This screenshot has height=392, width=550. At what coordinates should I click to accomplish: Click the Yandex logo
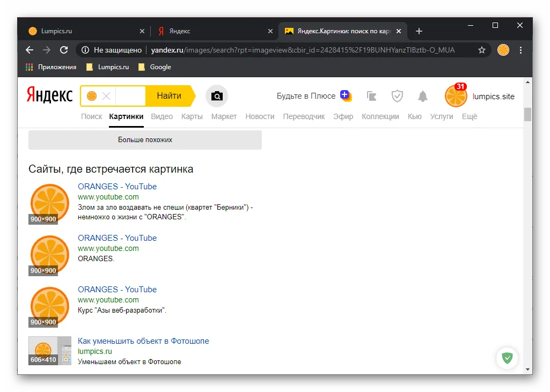(x=50, y=95)
